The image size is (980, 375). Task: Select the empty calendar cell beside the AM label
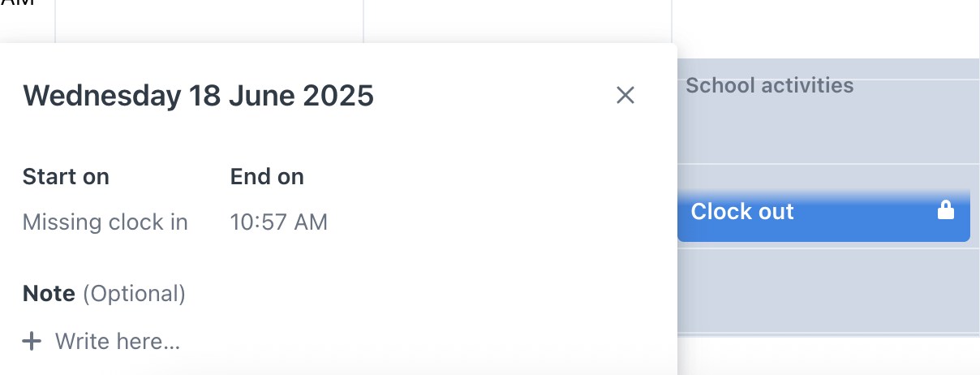tap(209, 21)
